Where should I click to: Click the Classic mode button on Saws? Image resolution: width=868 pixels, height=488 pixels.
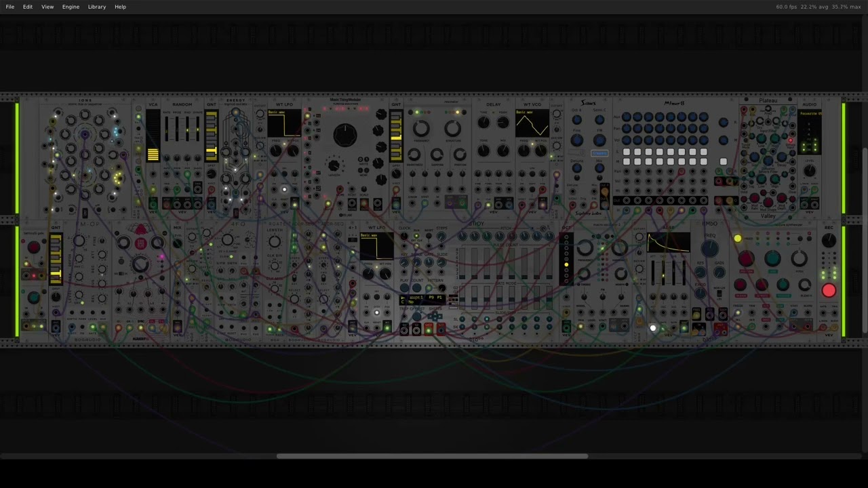pyautogui.click(x=599, y=153)
